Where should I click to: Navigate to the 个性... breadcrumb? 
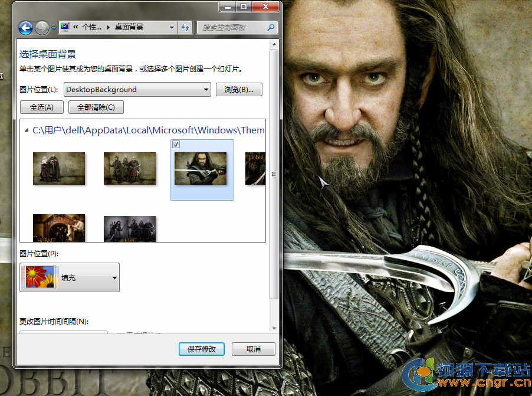point(91,27)
